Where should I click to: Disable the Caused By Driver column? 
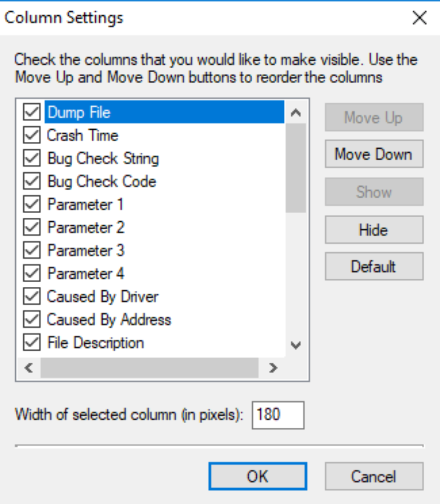32,296
